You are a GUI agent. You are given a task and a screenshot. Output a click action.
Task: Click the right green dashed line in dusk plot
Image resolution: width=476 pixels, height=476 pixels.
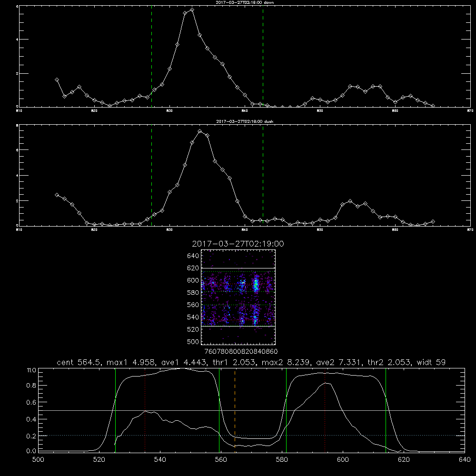[x=263, y=175]
